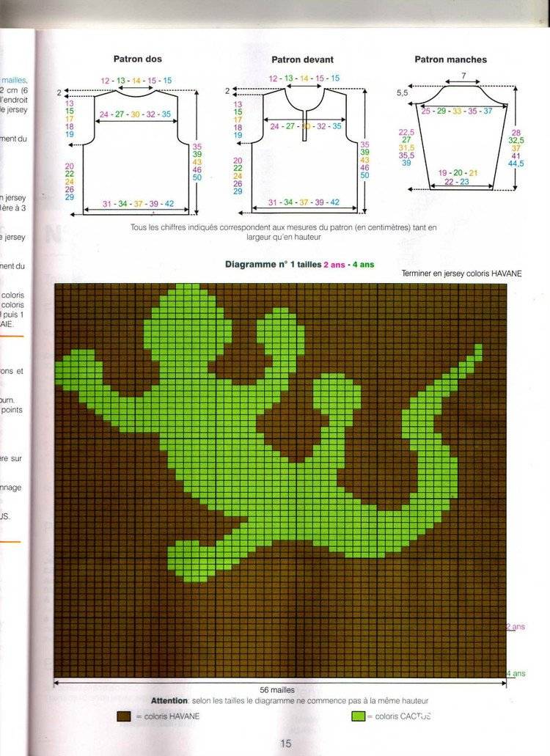Click '25 - 29 - 33 - 35 - 37' in sleeve pattern
550x756 pixels.
pyautogui.click(x=457, y=111)
